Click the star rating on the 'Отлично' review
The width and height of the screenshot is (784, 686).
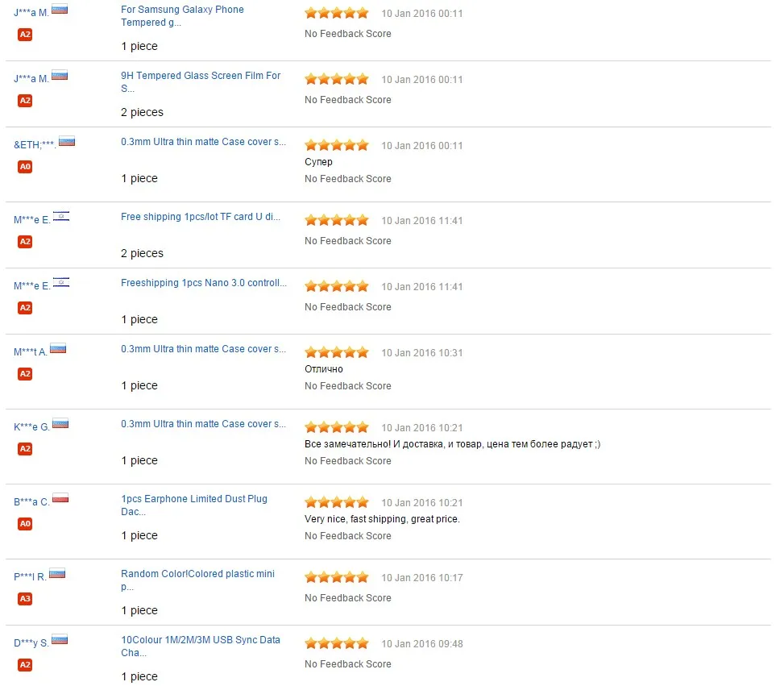point(337,352)
